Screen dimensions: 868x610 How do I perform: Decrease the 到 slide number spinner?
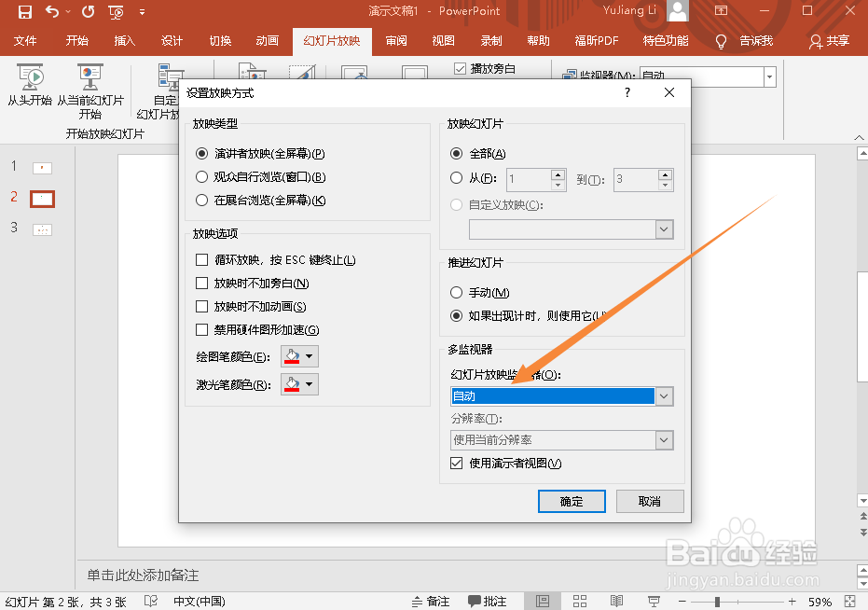point(665,185)
